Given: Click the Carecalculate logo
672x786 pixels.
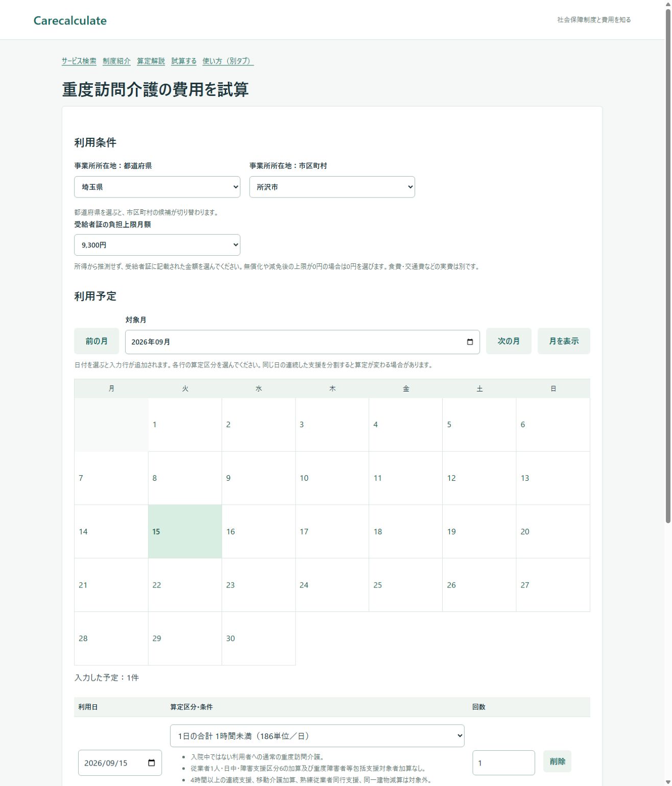Looking at the screenshot, I should coord(70,20).
